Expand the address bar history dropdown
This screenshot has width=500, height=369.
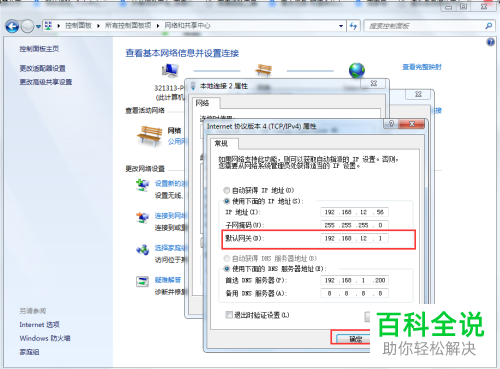click(341, 26)
